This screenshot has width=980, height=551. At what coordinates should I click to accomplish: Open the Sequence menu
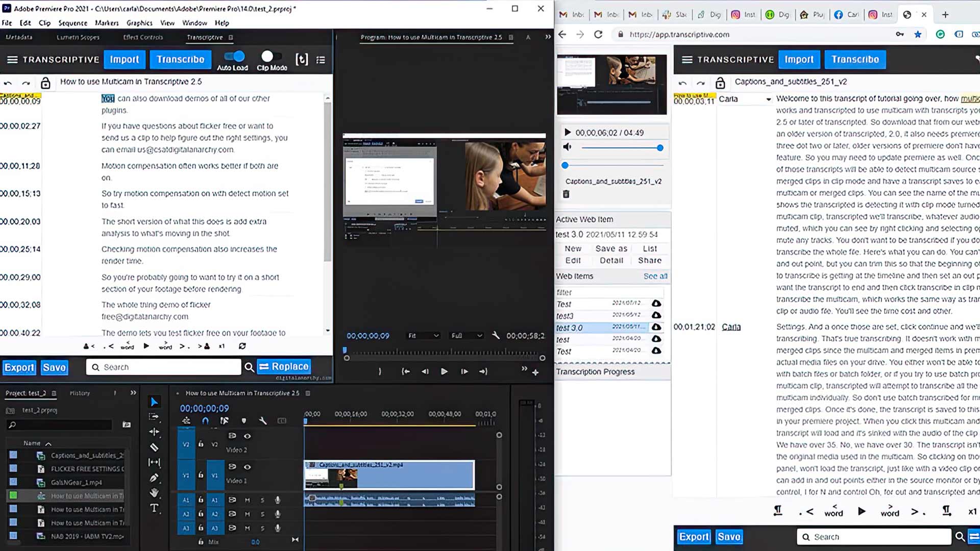tap(72, 23)
